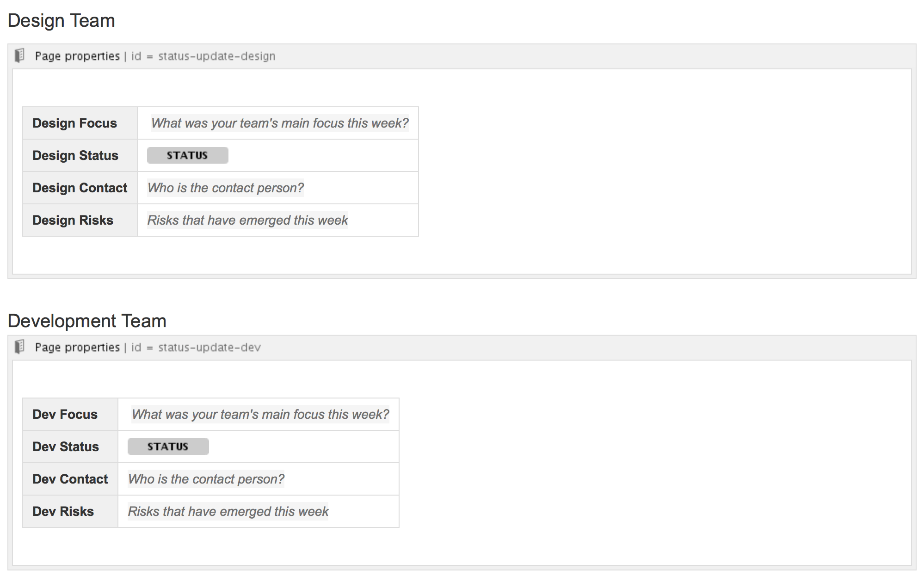Viewport: 924px width, 576px height.
Task: Click the Dev Contact placeholder text
Action: (x=206, y=479)
